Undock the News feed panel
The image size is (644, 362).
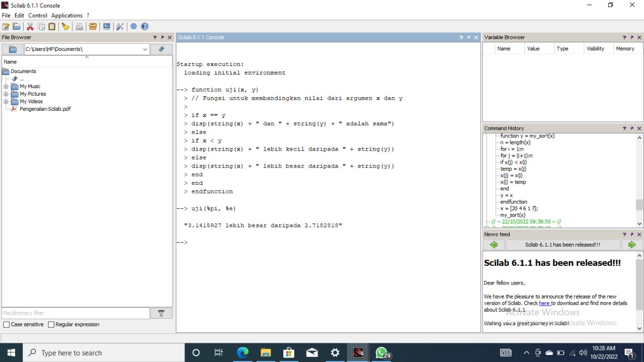[x=632, y=235]
